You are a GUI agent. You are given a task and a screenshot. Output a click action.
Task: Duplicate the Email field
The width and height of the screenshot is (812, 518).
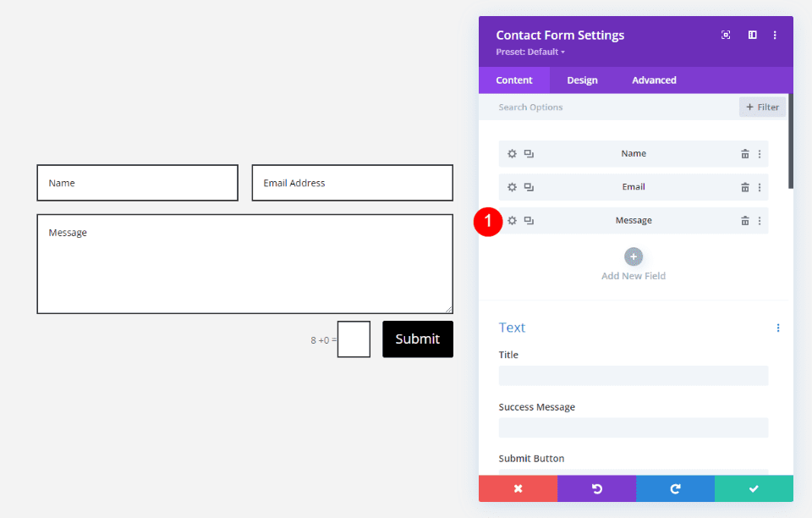[x=529, y=186]
